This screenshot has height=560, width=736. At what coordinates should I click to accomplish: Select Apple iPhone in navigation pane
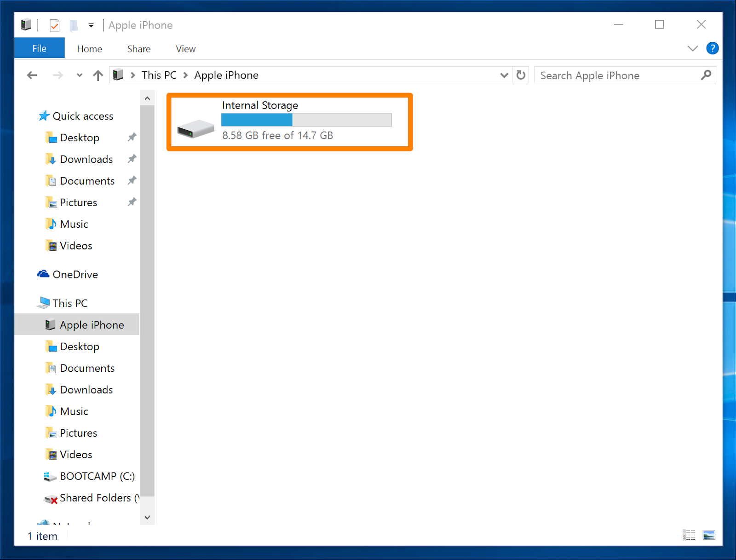click(77, 324)
